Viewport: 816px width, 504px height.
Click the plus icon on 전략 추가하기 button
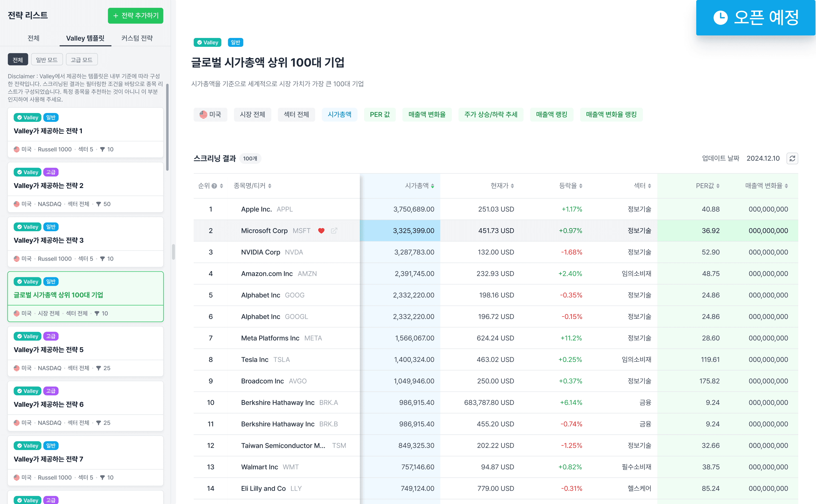(x=116, y=16)
